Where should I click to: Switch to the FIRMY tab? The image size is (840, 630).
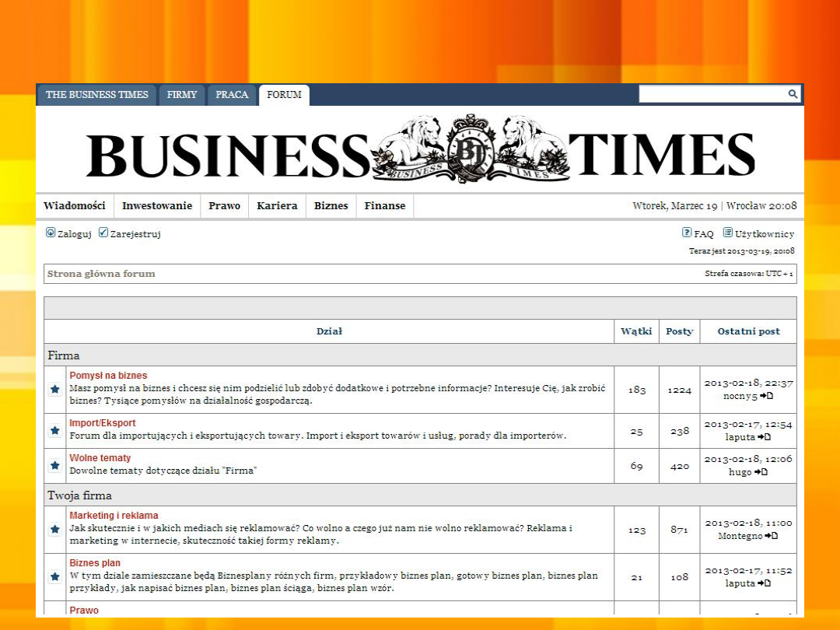click(x=182, y=95)
